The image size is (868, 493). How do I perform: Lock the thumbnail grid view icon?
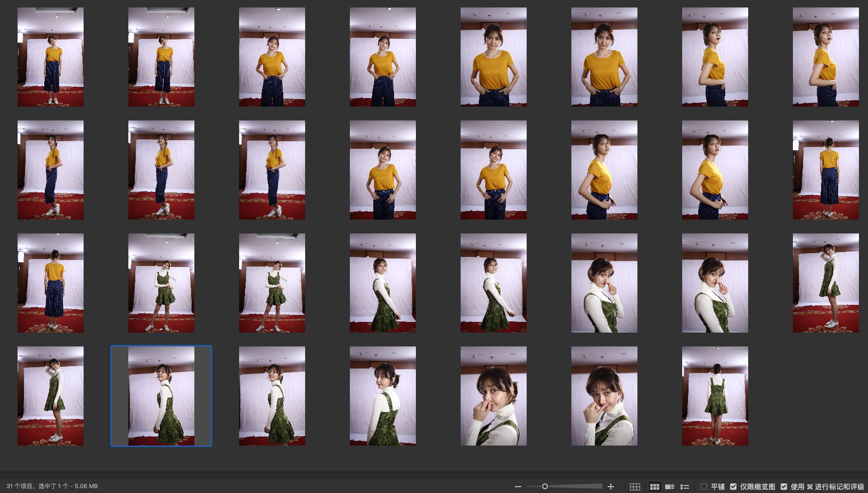pyautogui.click(x=635, y=487)
